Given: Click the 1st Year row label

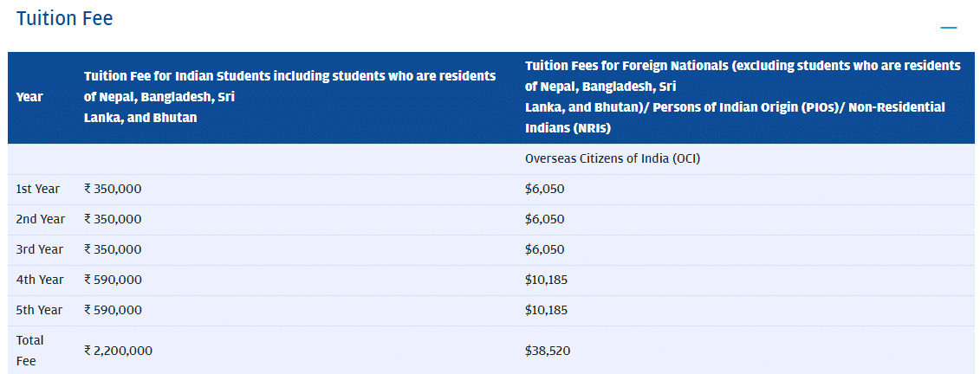Looking at the screenshot, I should [x=38, y=189].
